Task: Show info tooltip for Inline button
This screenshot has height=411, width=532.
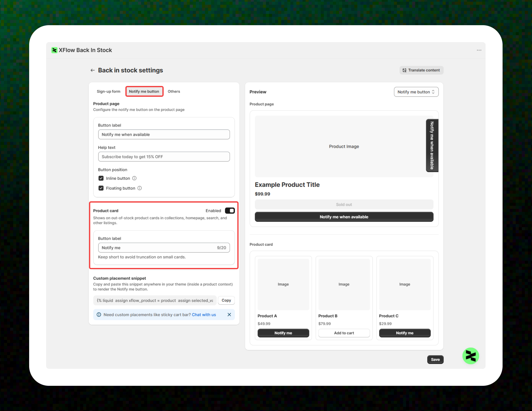Action: [134, 178]
